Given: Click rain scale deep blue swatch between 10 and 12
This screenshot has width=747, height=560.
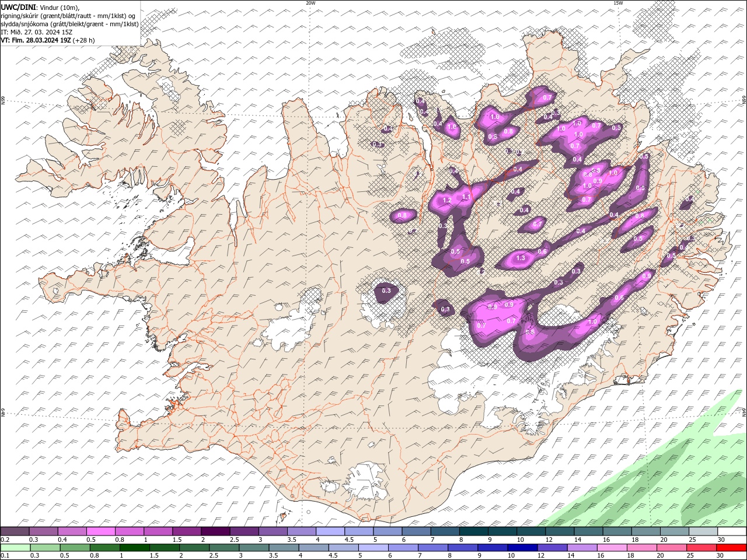Looking at the screenshot, I should point(522,548).
